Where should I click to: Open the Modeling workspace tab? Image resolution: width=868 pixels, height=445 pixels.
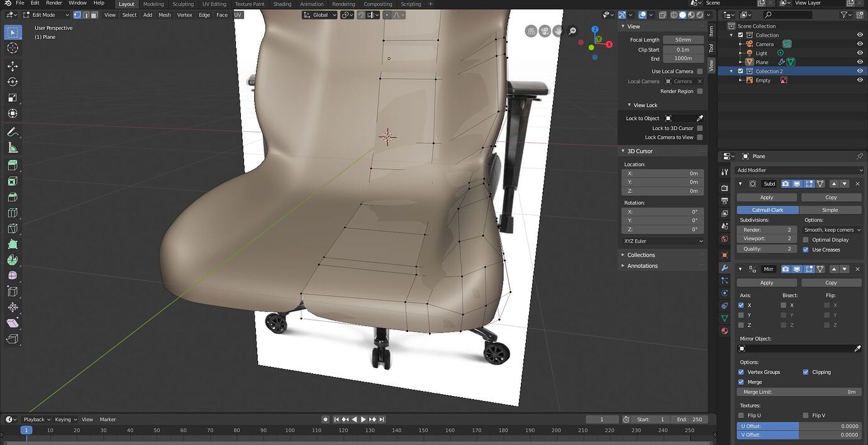tap(153, 4)
